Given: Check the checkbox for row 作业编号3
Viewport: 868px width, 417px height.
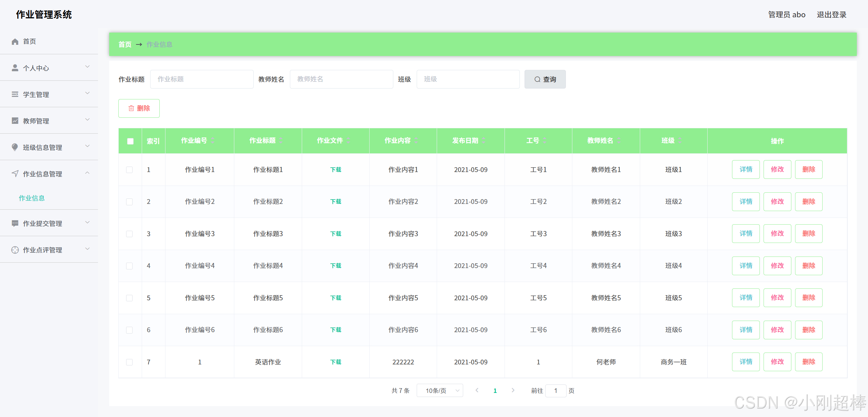Looking at the screenshot, I should tap(130, 234).
